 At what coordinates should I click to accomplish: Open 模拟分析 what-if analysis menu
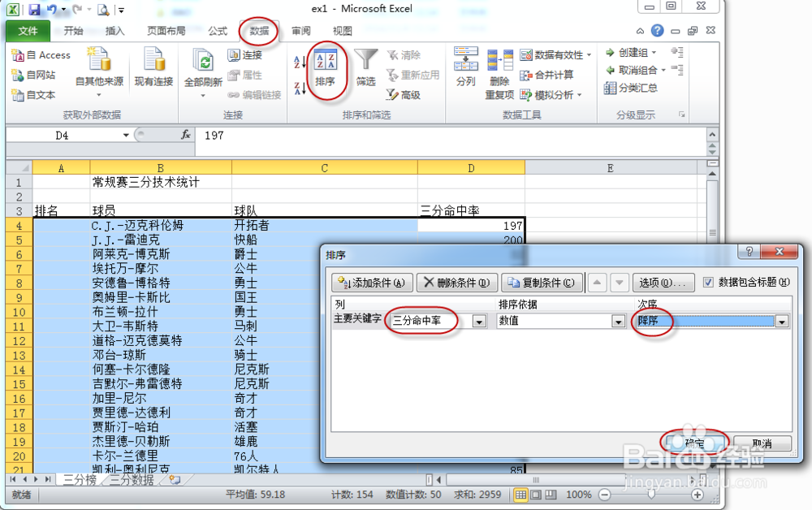551,95
